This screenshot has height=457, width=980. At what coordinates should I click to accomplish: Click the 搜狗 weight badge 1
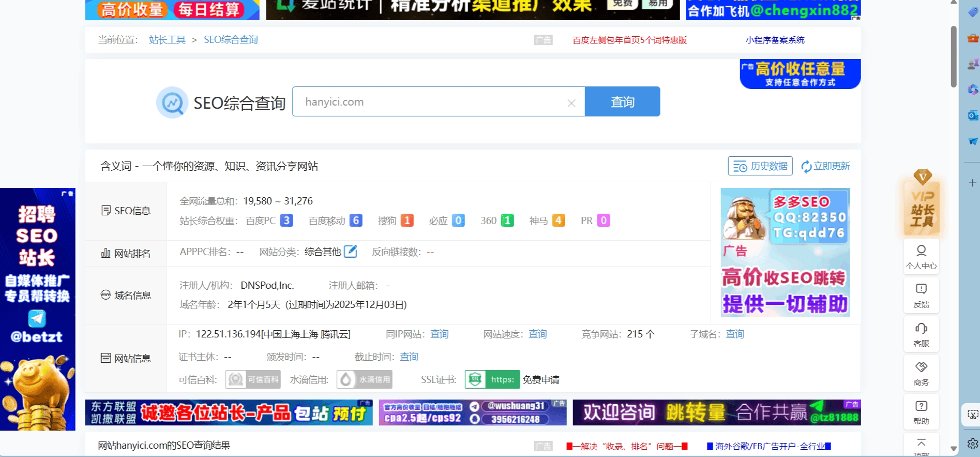click(x=407, y=220)
